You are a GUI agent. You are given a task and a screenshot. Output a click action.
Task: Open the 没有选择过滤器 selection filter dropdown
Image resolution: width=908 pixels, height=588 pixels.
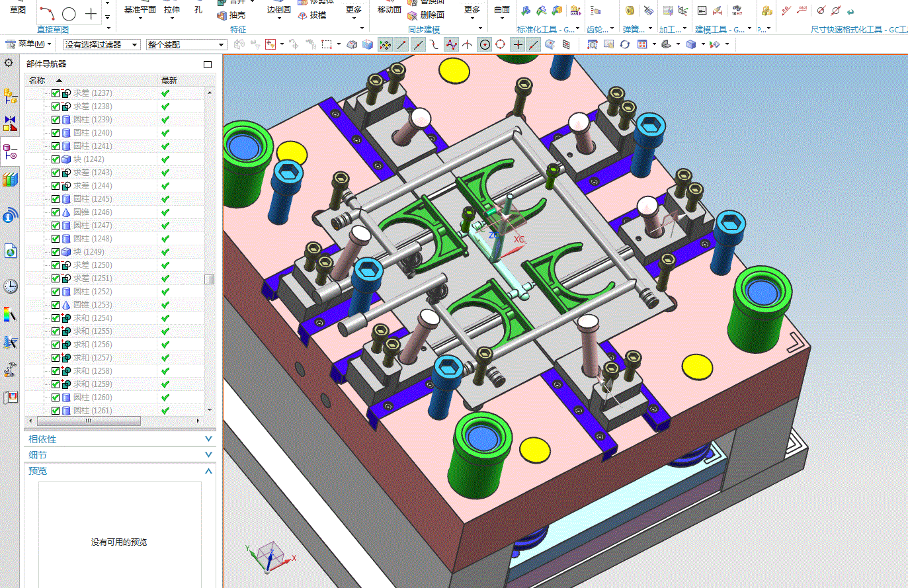click(x=102, y=44)
